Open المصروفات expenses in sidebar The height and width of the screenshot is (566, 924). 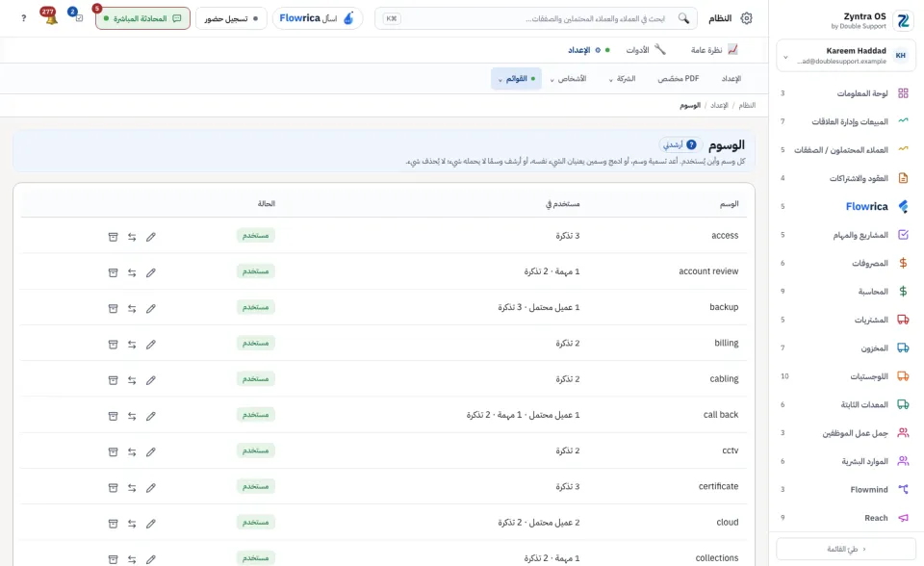[x=844, y=263]
